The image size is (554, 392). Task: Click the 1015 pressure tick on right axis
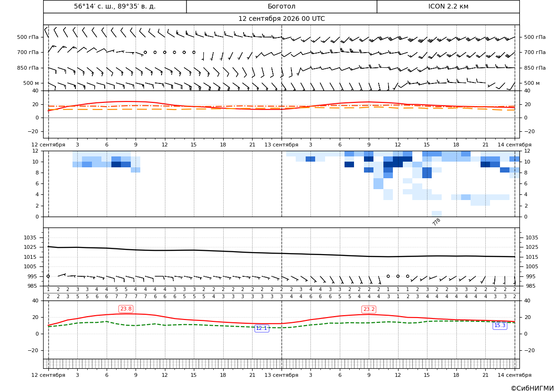[532, 257]
